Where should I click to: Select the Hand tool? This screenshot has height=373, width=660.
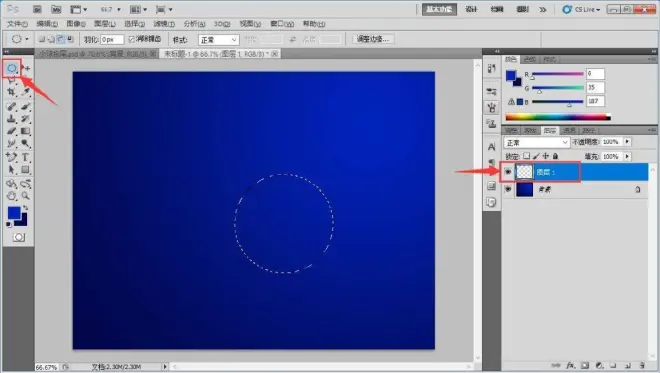click(x=11, y=196)
